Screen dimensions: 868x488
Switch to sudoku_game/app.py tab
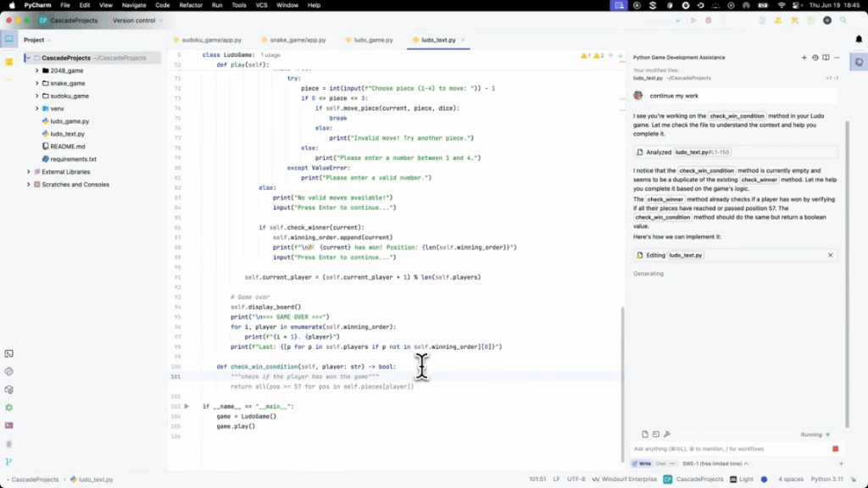click(208, 40)
